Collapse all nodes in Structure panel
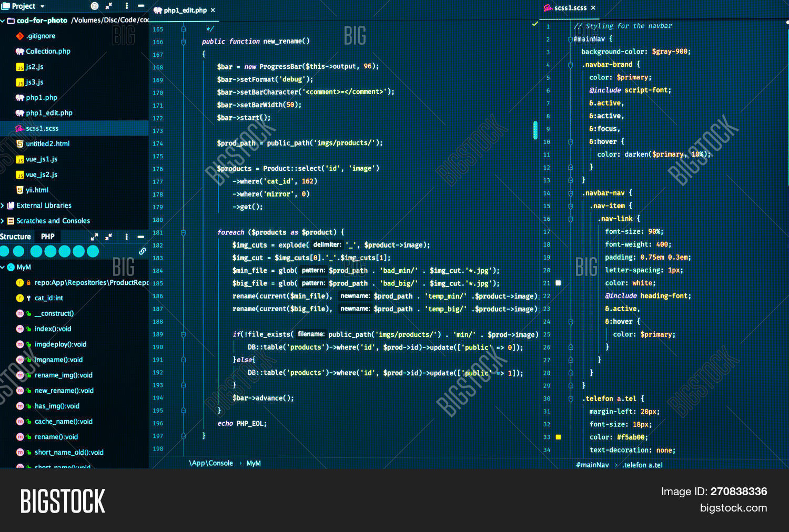The image size is (789, 532). pyautogui.click(x=109, y=237)
